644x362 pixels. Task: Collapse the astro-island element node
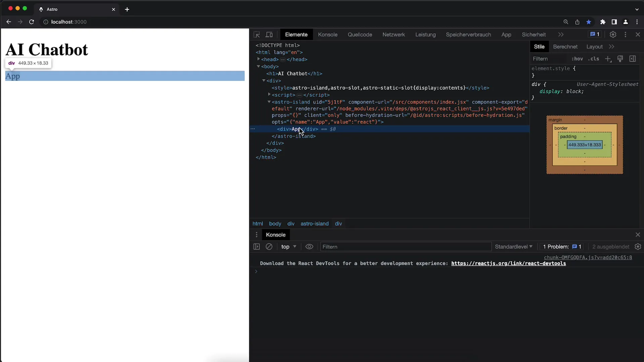(269, 102)
